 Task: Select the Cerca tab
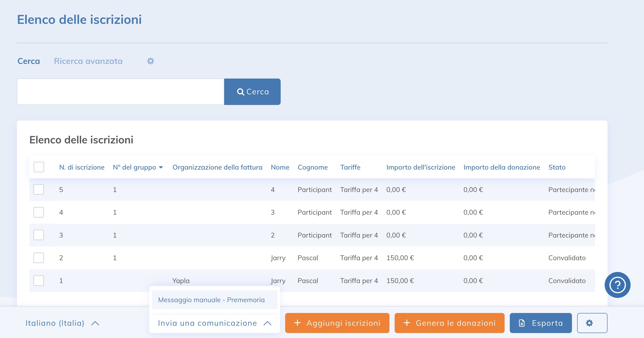(28, 61)
